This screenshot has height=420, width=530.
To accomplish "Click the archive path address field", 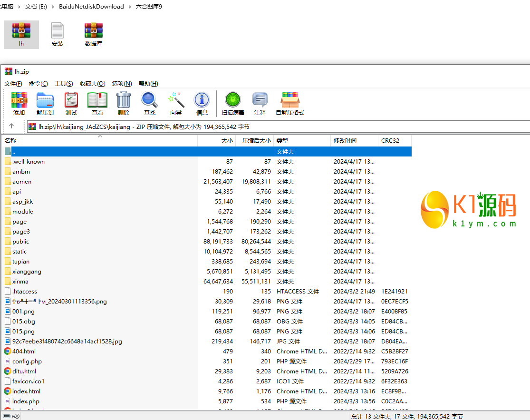I will click(276, 127).
